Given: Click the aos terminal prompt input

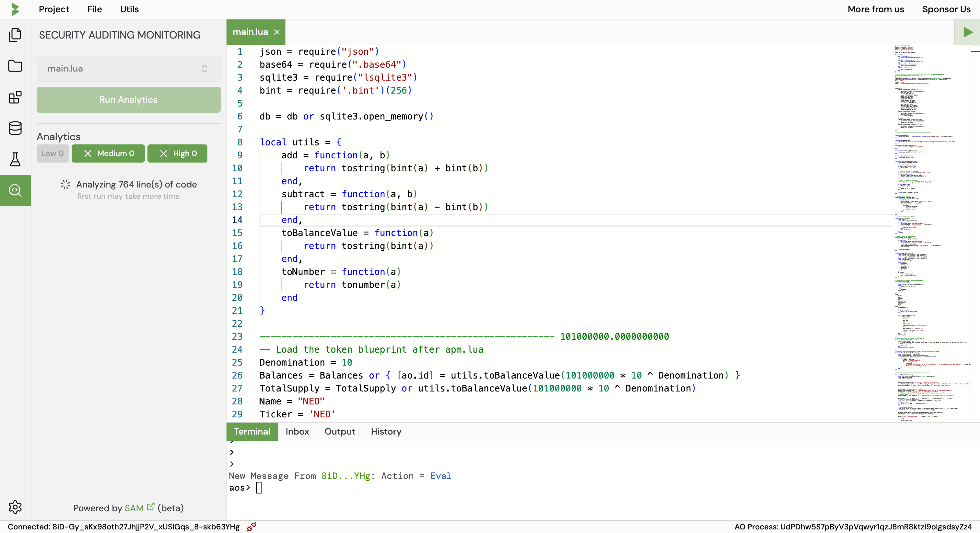Looking at the screenshot, I should click(259, 487).
